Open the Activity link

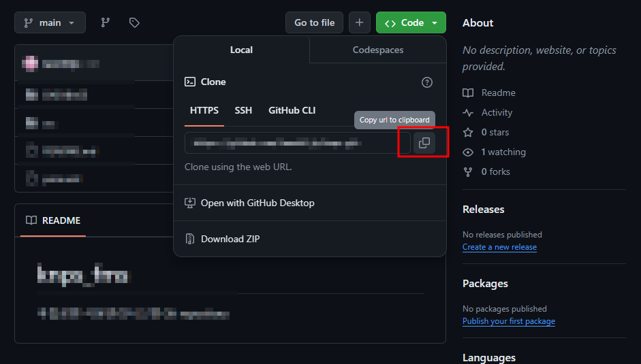tap(497, 112)
